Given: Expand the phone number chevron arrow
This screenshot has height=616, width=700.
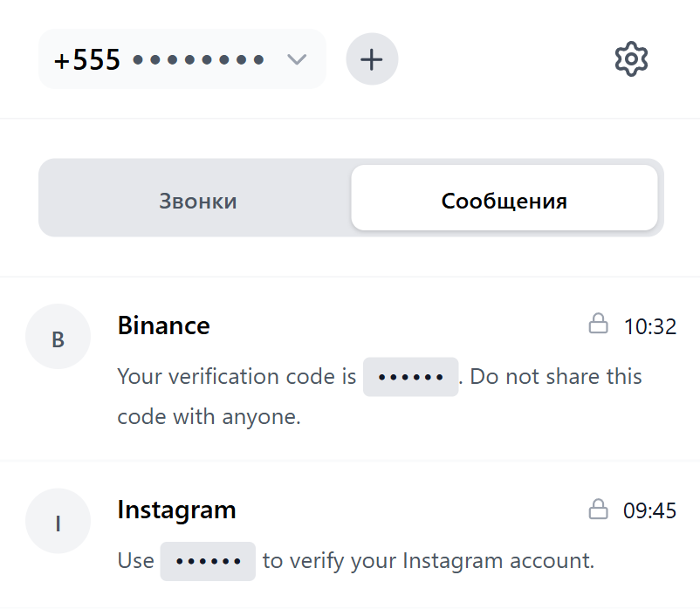Looking at the screenshot, I should tap(297, 59).
